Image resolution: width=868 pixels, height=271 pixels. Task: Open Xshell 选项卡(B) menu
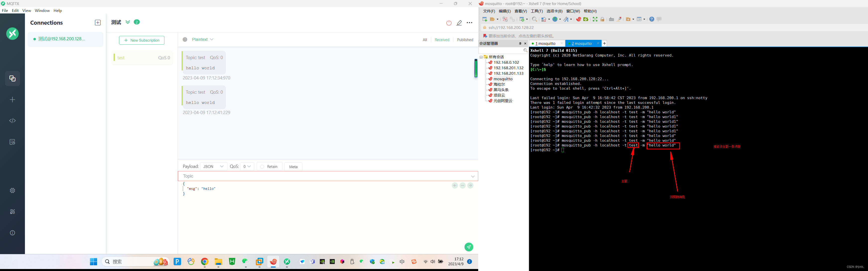pyautogui.click(x=555, y=11)
